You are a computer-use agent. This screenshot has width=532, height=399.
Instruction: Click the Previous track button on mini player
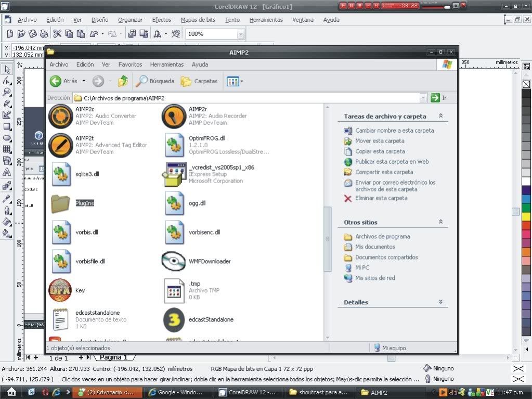(368, 5)
